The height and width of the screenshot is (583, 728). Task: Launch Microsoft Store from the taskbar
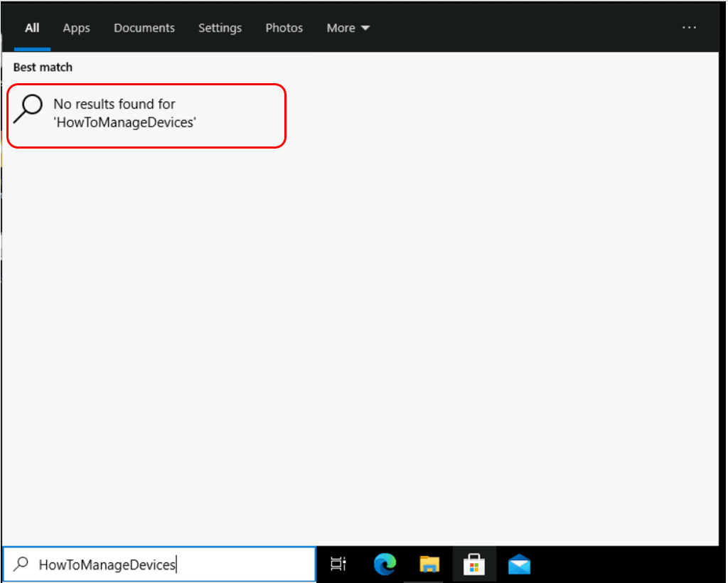(x=474, y=565)
